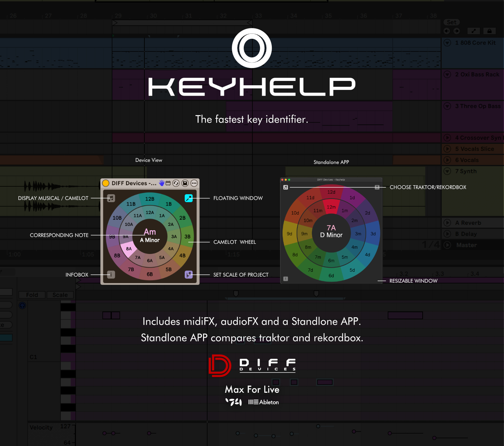Collapse the 7 Synth track
The height and width of the screenshot is (446, 504).
[x=447, y=171]
